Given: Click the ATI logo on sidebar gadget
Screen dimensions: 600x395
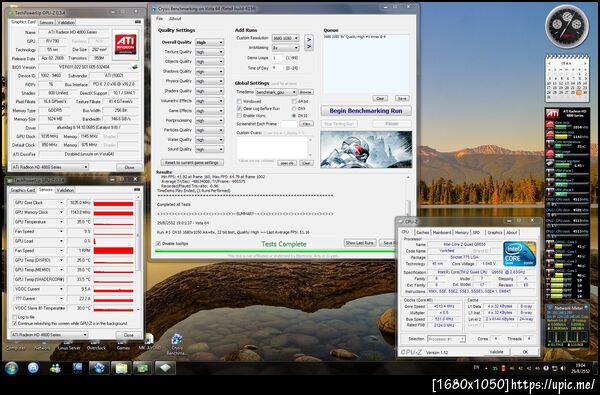Looking at the screenshot, I should point(552,113).
